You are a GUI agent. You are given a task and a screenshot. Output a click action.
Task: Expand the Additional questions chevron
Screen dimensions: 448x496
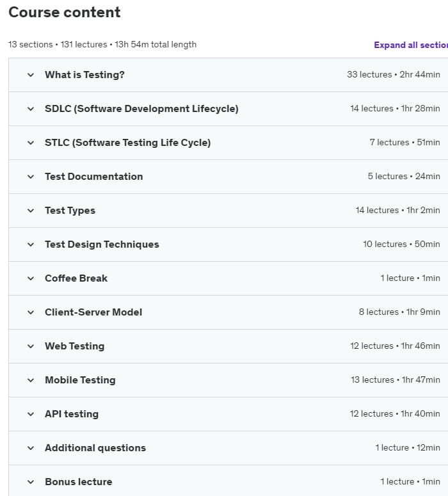point(31,448)
